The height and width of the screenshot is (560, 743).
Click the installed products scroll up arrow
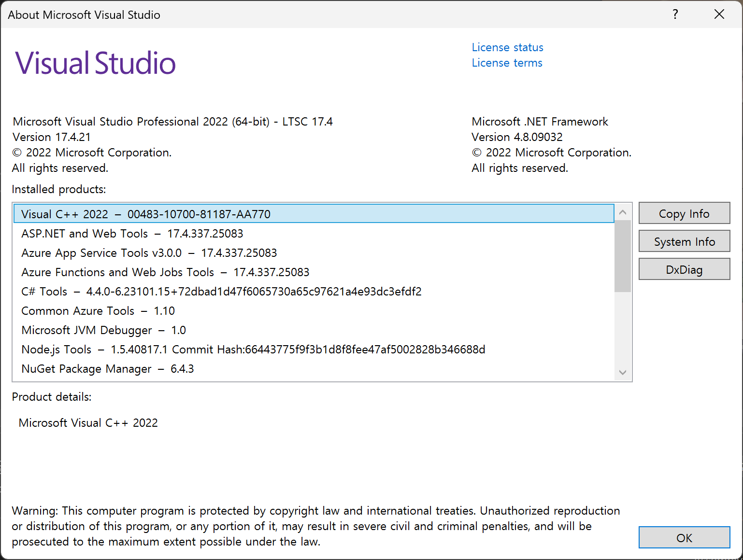[x=623, y=212]
